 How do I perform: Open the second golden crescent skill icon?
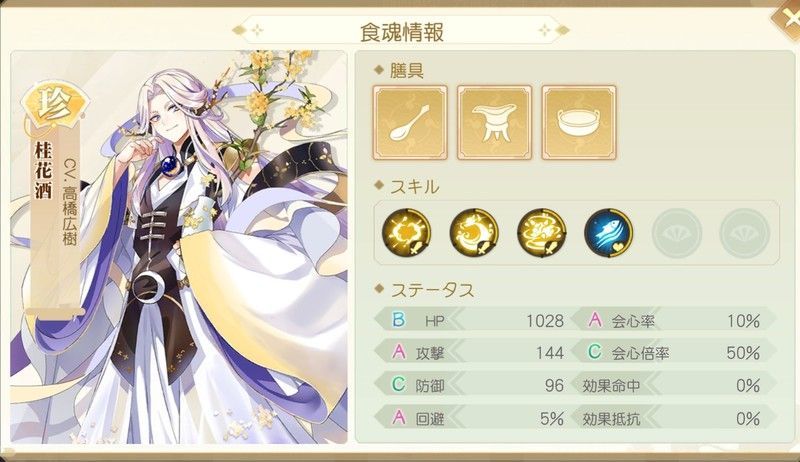click(x=474, y=233)
